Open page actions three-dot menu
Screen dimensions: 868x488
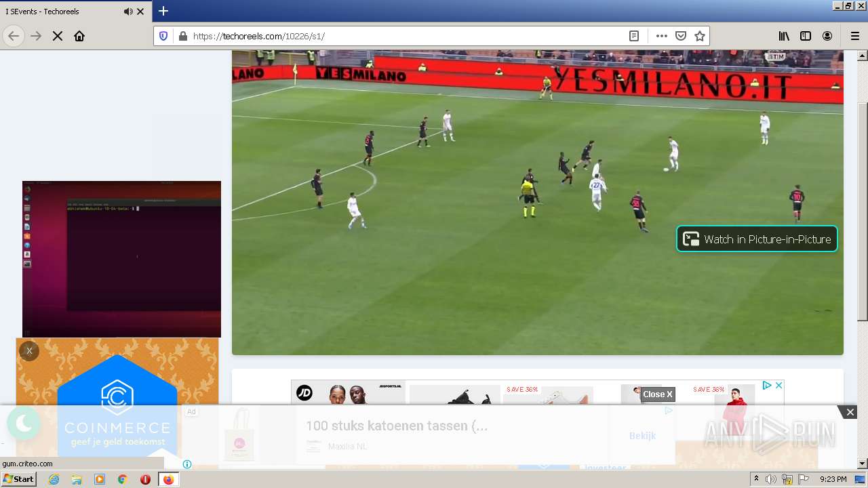(662, 36)
